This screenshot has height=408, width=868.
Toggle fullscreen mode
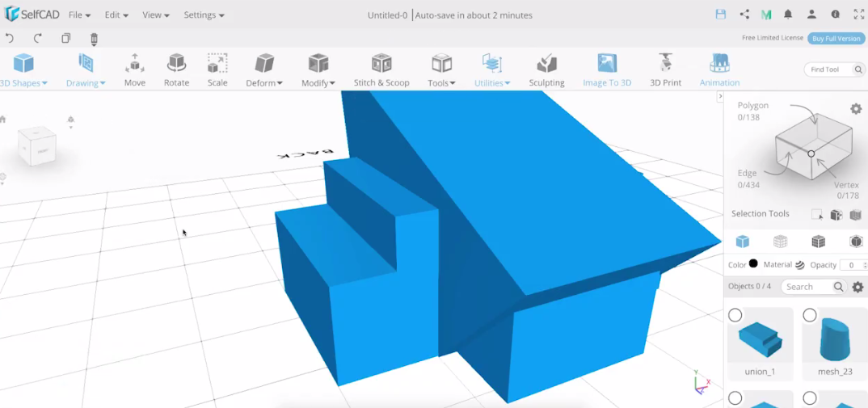tap(858, 15)
